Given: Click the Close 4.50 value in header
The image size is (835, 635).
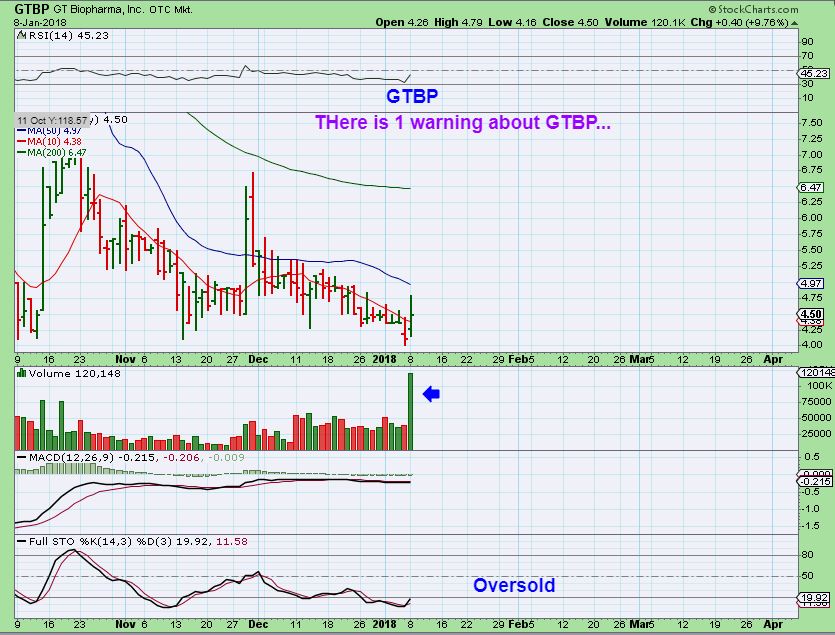Looking at the screenshot, I should [x=570, y=22].
